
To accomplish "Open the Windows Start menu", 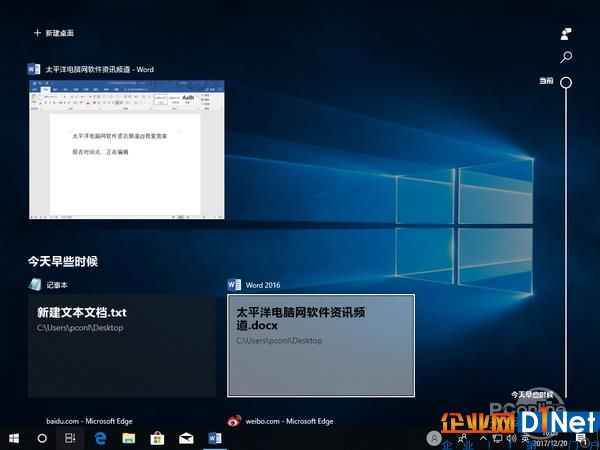I will pos(14,438).
